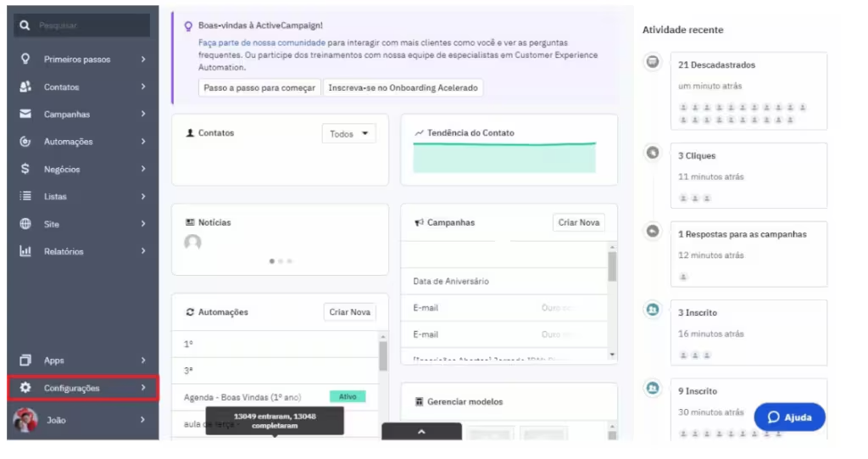Click the second Notícias carousel dot
This screenshot has height=459, width=868.
281,261
